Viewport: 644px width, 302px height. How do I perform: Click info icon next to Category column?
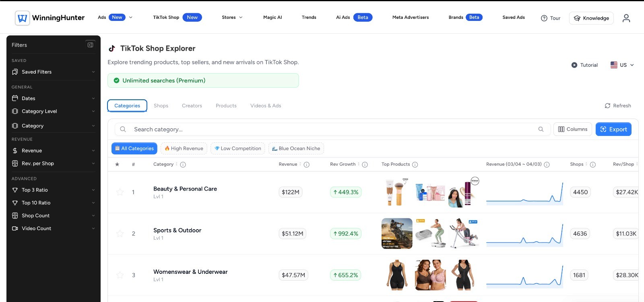click(183, 164)
